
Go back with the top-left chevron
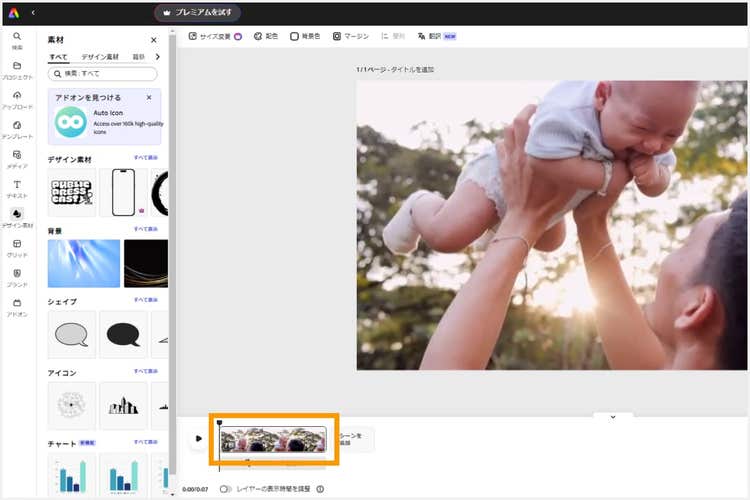tap(33, 12)
